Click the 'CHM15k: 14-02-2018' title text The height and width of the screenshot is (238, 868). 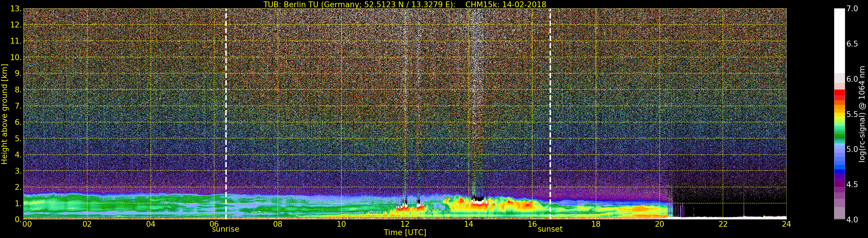coord(505,4)
